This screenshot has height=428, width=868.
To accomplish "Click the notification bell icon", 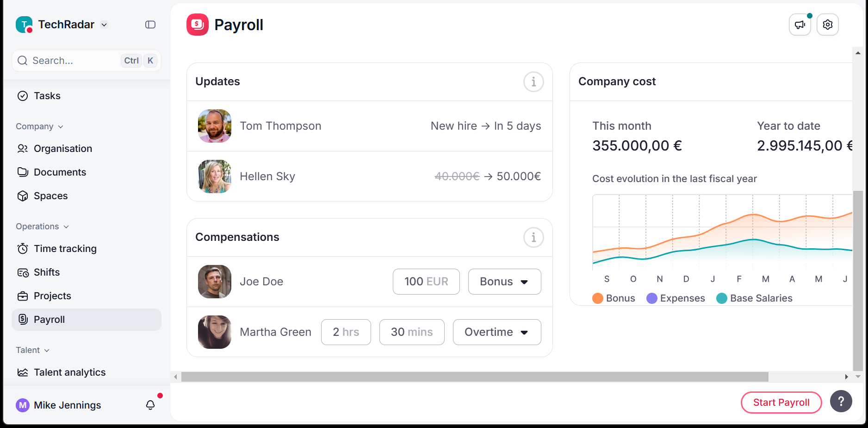I will click(x=150, y=405).
